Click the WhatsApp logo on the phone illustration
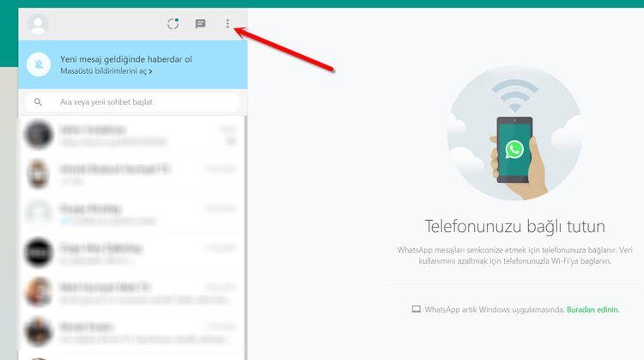Viewport: 644px width, 360px height. click(x=514, y=149)
